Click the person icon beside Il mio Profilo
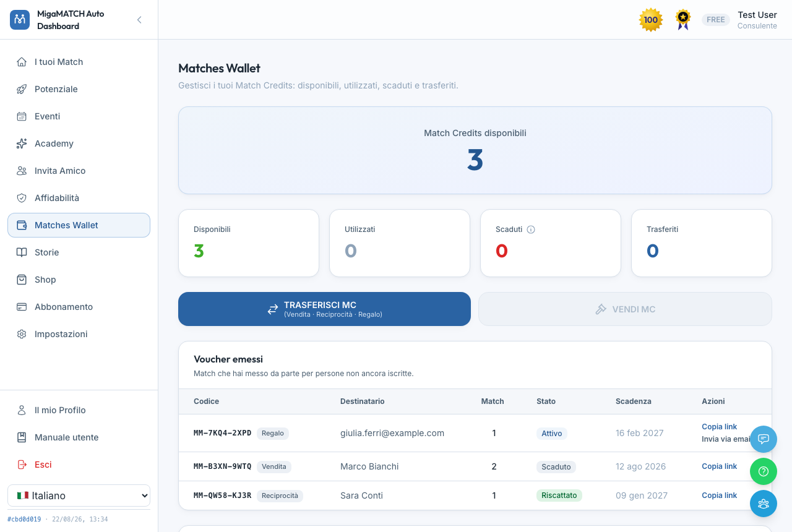 [x=22, y=410]
